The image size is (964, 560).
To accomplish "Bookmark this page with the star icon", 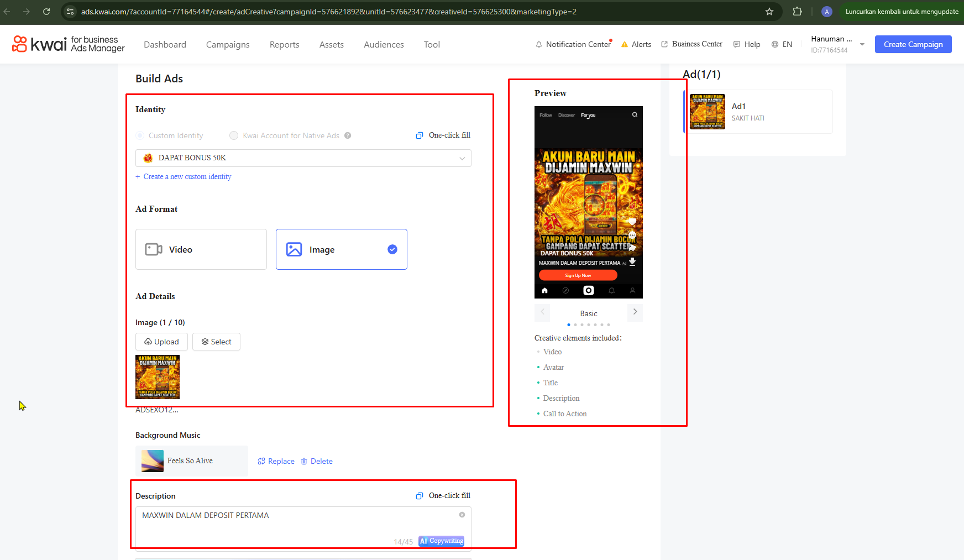I will pos(769,12).
